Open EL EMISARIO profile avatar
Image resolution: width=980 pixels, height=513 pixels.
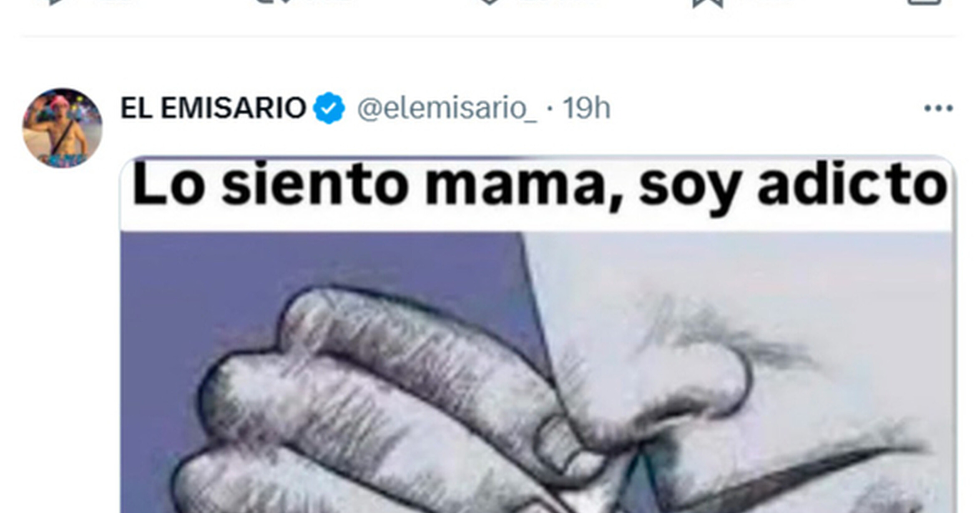coord(63,128)
